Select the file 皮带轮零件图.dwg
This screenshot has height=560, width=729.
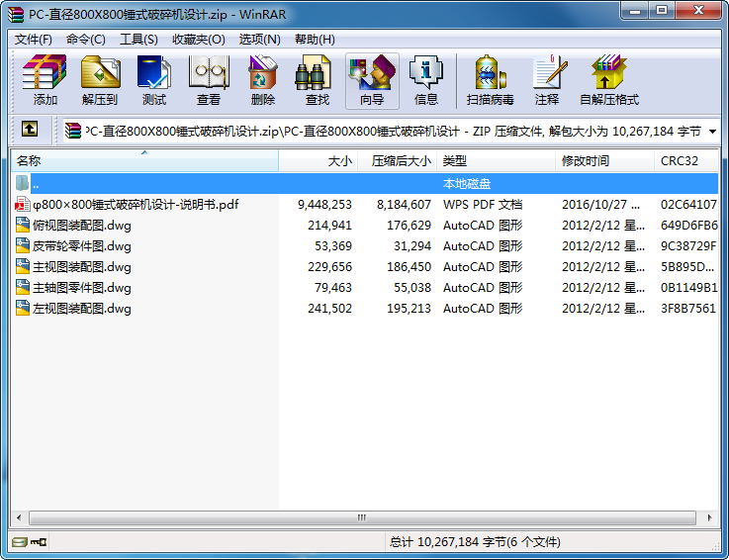[x=82, y=245]
